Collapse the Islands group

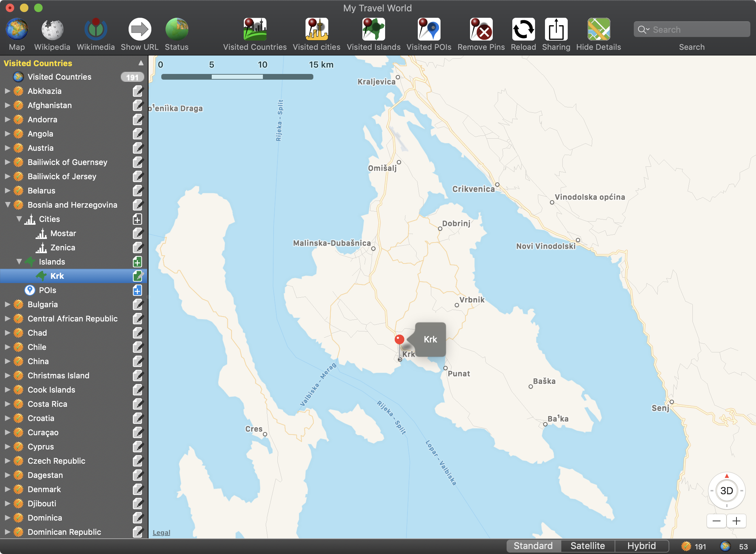pyautogui.click(x=19, y=262)
